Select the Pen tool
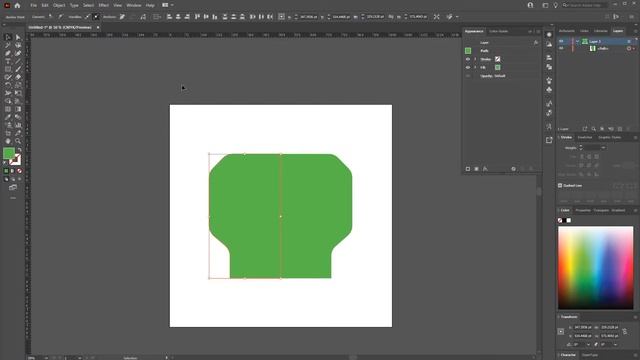 tap(8, 53)
